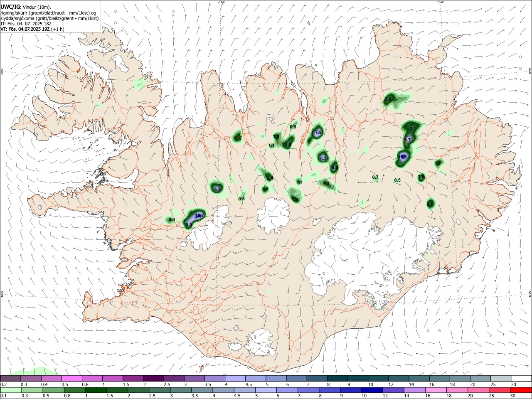532x399 pixels.
Task: Click the UWC/IG title in the header
Action: pos(10,7)
